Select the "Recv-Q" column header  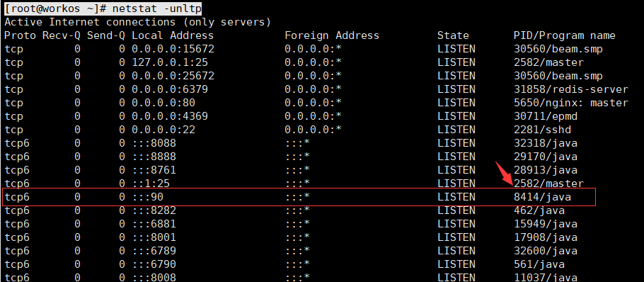tap(61, 35)
